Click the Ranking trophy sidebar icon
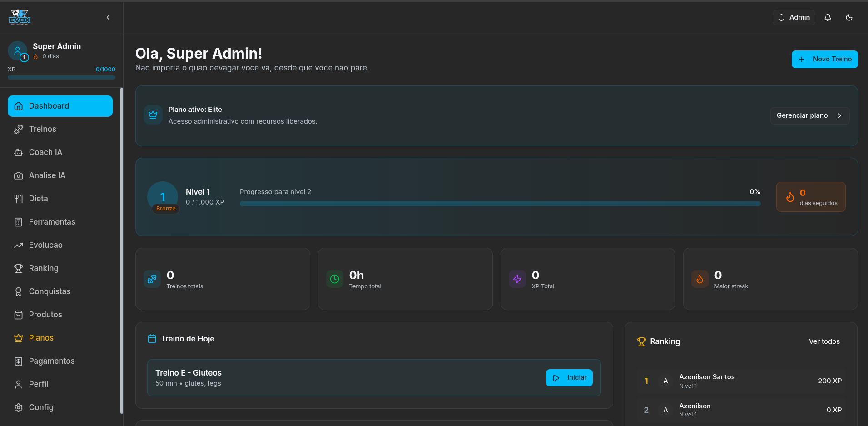 click(x=18, y=268)
